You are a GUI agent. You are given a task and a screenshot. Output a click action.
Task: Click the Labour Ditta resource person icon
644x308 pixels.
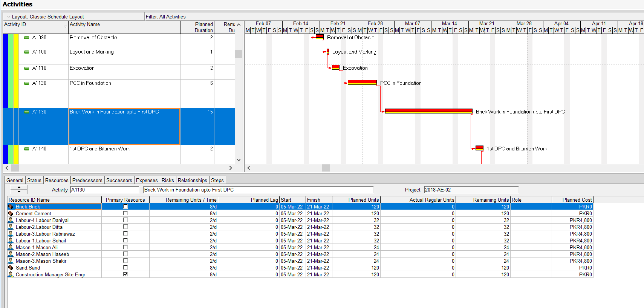click(11, 227)
